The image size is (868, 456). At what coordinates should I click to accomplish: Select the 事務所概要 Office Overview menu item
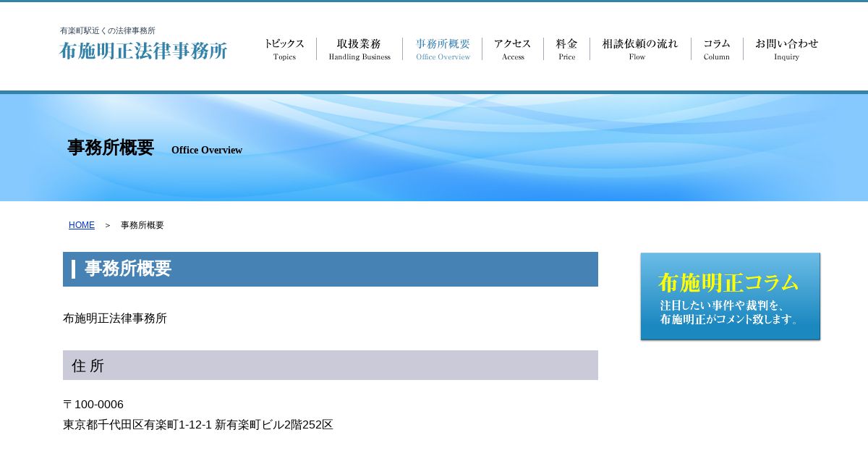pos(443,48)
